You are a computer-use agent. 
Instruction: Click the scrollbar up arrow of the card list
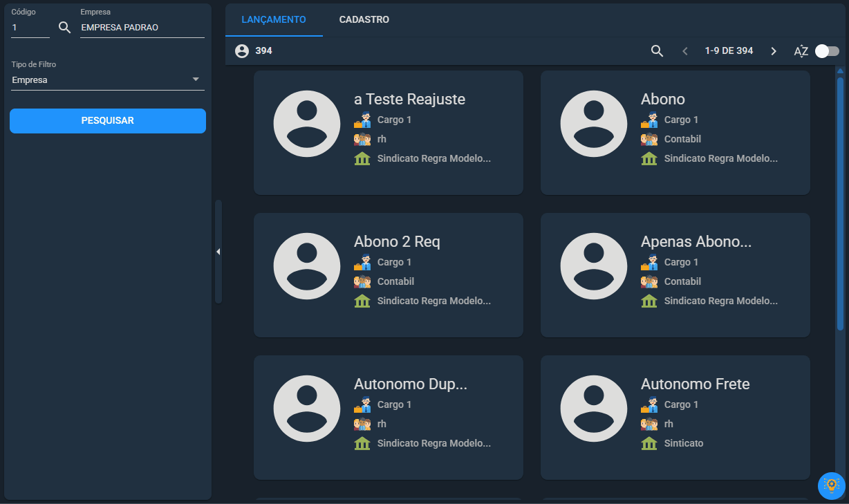tap(840, 71)
